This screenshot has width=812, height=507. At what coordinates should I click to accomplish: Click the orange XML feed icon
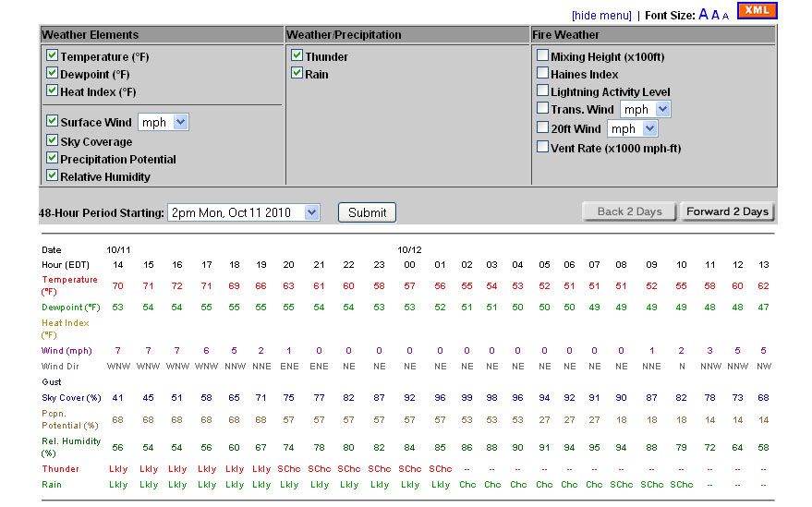[x=757, y=10]
